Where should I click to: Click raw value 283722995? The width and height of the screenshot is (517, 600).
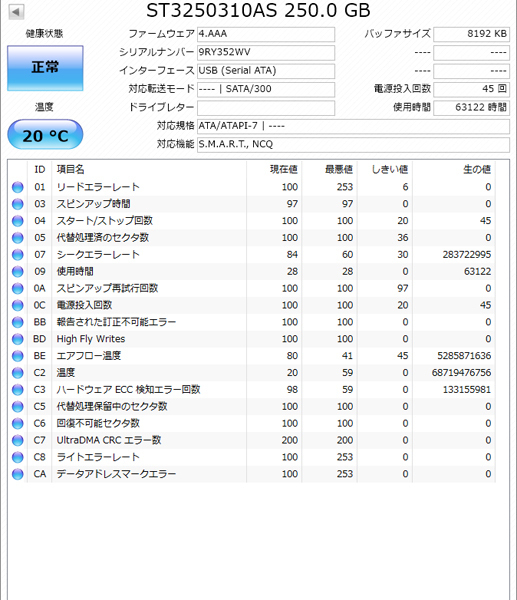pyautogui.click(x=466, y=254)
